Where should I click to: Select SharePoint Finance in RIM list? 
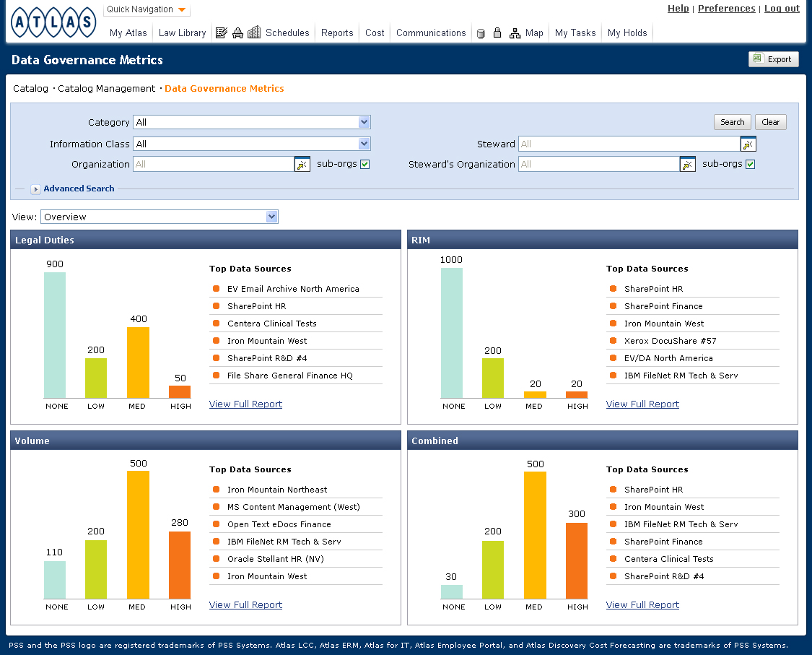coord(663,306)
